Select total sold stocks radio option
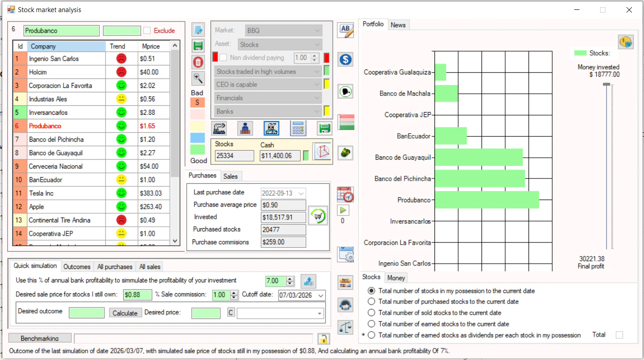 tap(371, 312)
